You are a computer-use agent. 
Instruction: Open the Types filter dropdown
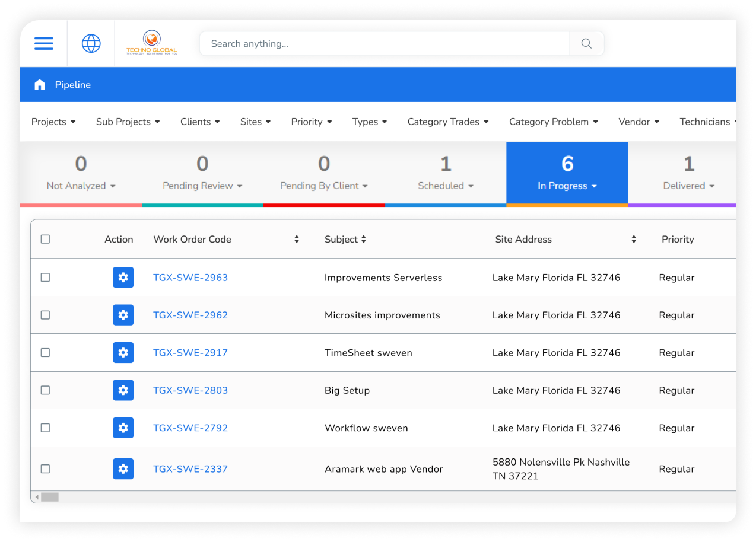click(370, 122)
